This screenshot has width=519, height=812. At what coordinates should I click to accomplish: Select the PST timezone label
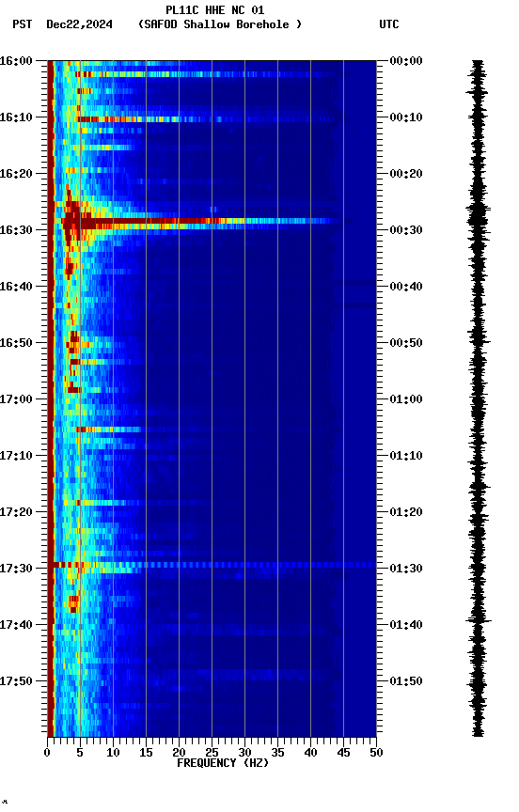[x=23, y=24]
